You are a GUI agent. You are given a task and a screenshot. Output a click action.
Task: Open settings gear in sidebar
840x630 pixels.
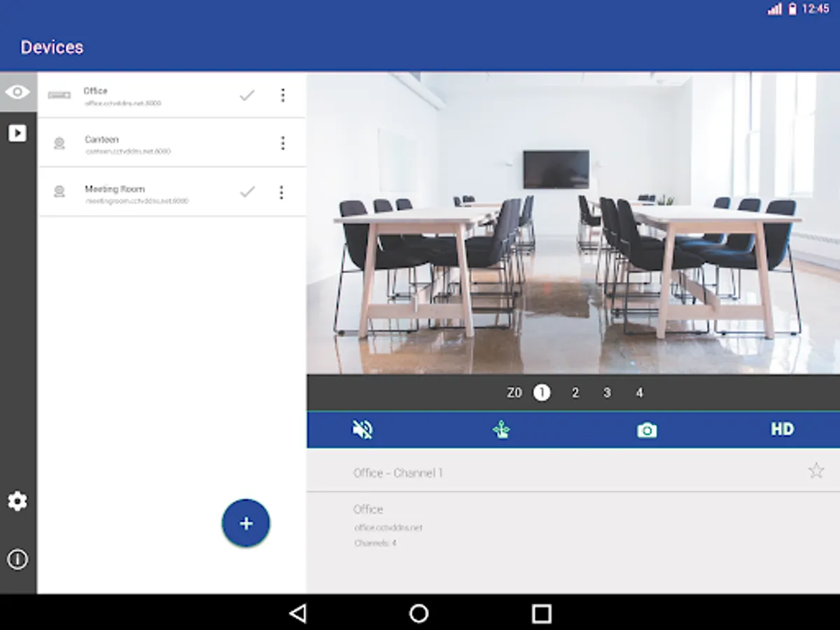(17, 501)
